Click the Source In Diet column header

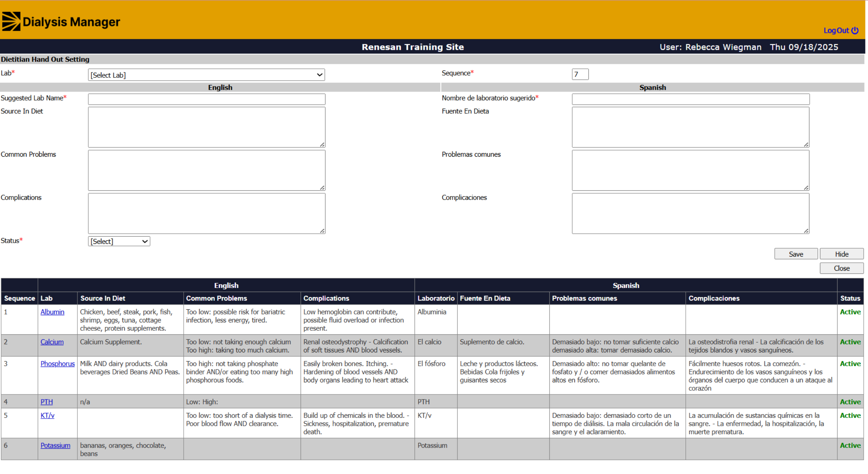(130, 298)
